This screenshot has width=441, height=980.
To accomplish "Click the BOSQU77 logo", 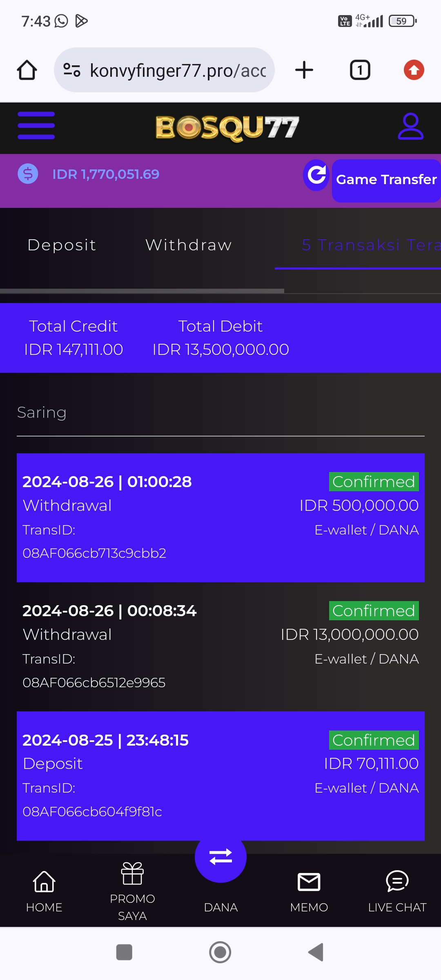I will pyautogui.click(x=227, y=128).
